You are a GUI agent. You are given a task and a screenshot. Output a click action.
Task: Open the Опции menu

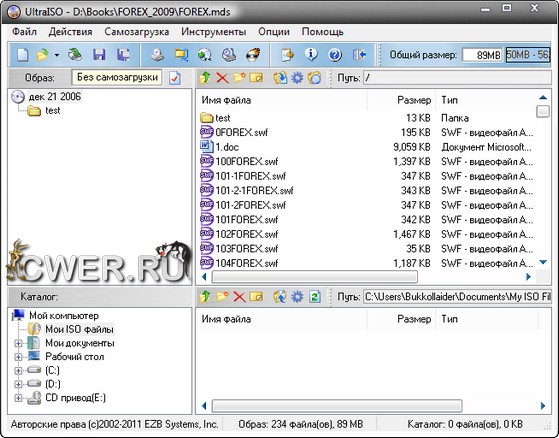274,32
